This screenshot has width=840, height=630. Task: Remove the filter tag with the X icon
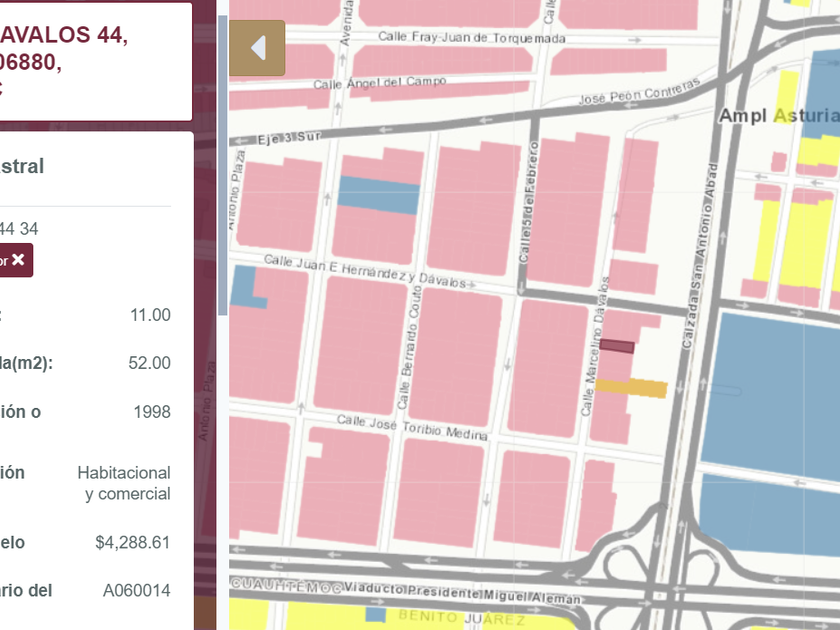[16, 260]
